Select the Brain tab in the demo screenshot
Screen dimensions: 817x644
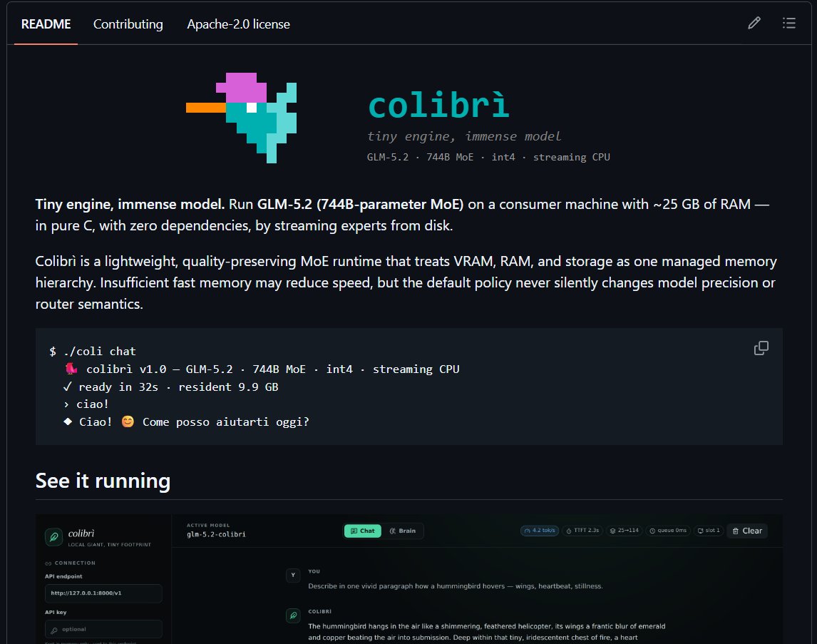(x=403, y=531)
